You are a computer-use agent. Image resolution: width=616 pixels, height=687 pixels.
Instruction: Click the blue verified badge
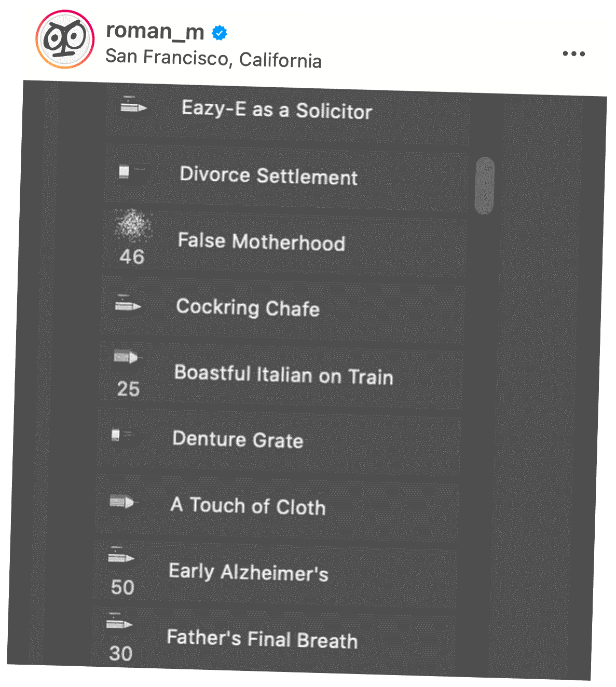click(x=220, y=33)
